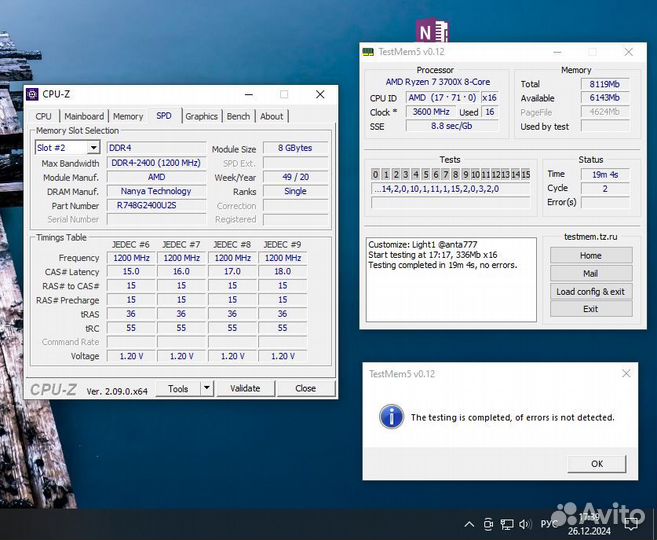Image resolution: width=657 pixels, height=540 pixels.
Task: Click the Module Manuf. AMD value
Action: 156,177
